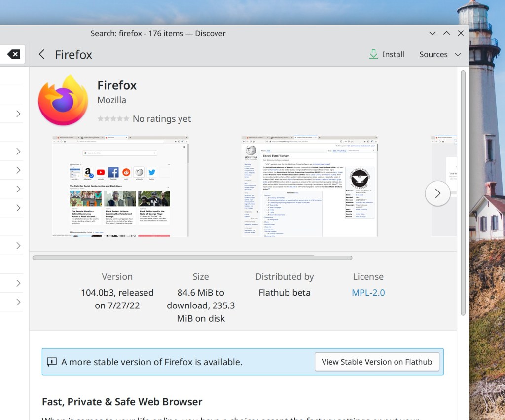Minimize the Discover window
This screenshot has height=420, width=505.
click(x=433, y=33)
